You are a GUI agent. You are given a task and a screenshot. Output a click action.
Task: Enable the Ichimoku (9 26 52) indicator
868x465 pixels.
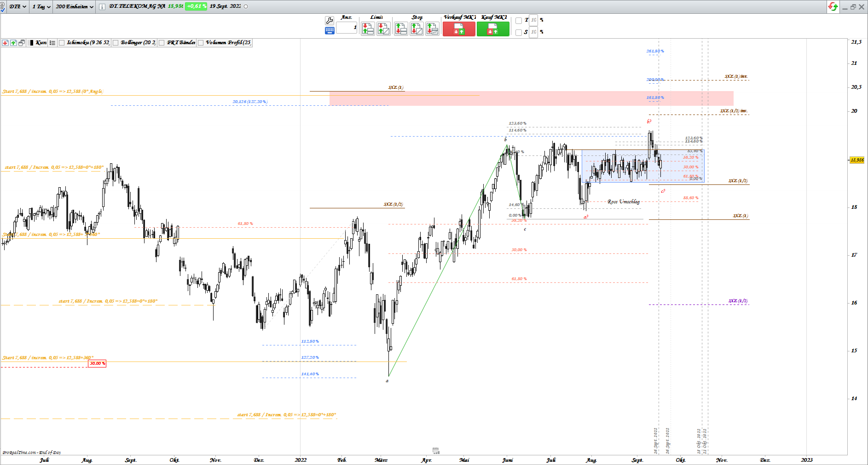(62, 43)
